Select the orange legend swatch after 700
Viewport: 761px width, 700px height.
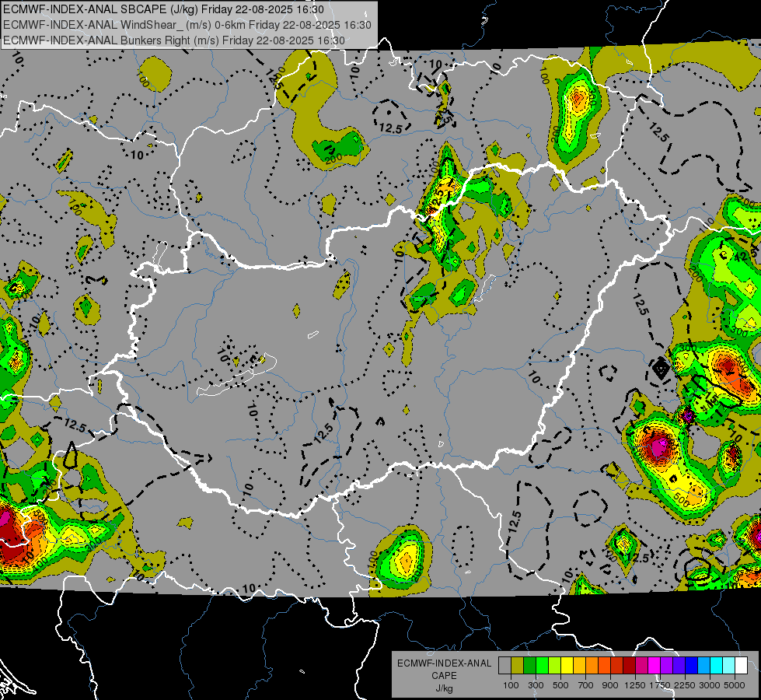click(x=592, y=666)
